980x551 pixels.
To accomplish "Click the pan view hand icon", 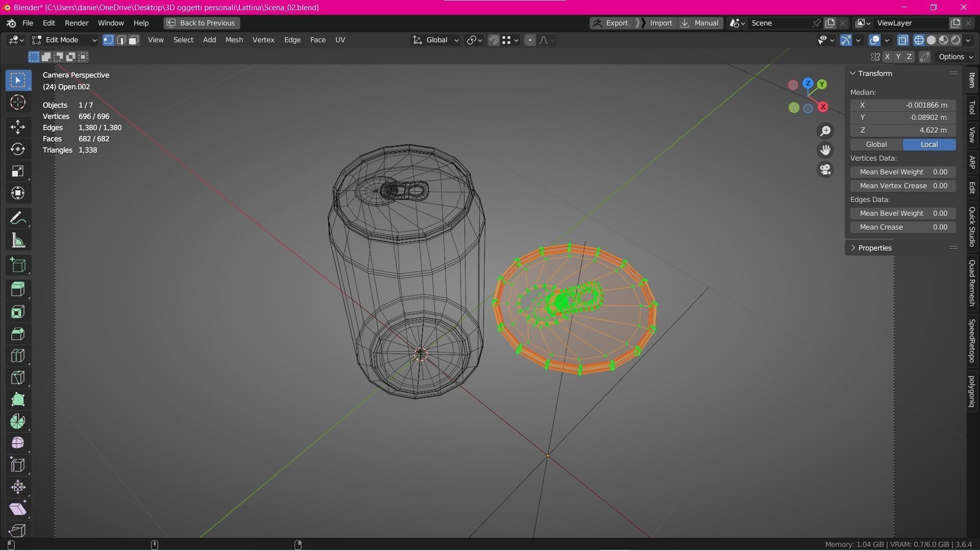I will 825,150.
